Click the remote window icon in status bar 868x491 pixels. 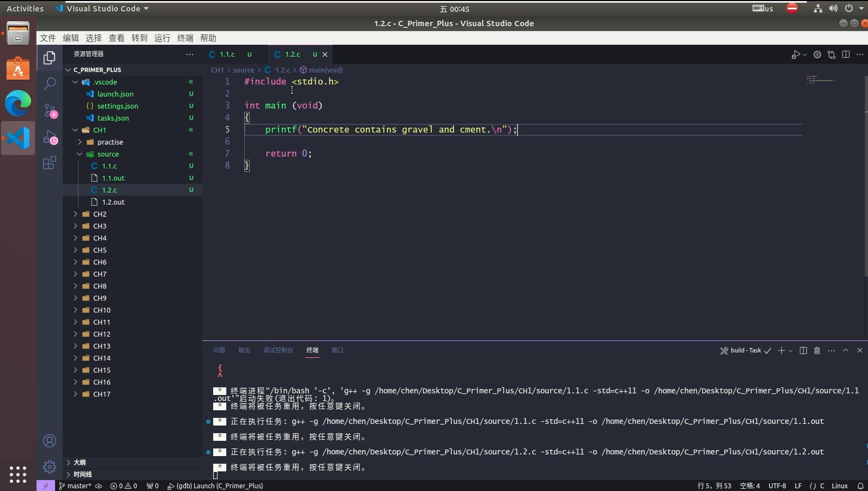pos(46,486)
